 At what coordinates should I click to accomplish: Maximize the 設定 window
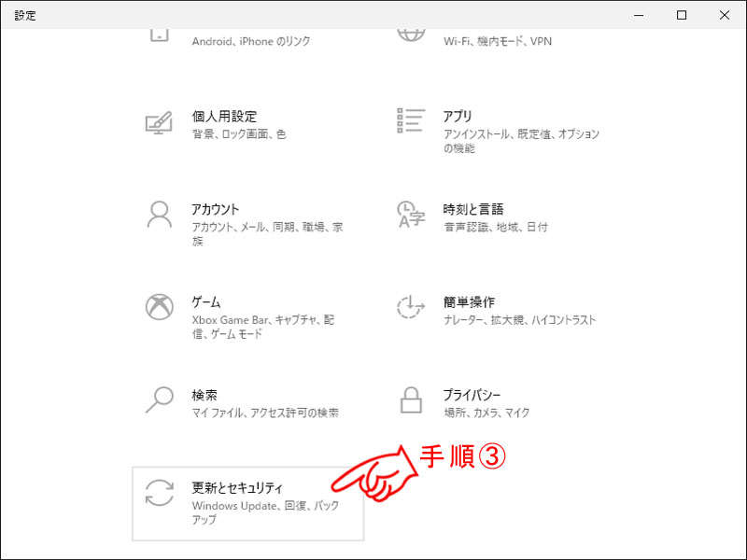tap(682, 15)
